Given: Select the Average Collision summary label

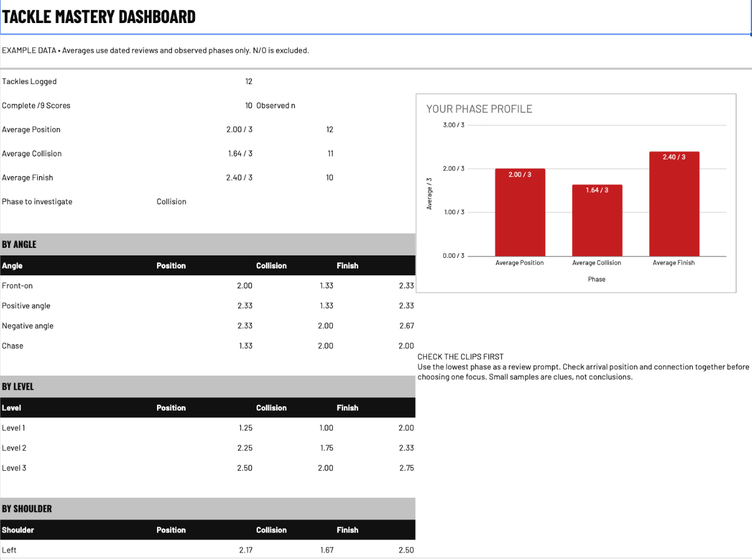Looking at the screenshot, I should click(x=32, y=154).
